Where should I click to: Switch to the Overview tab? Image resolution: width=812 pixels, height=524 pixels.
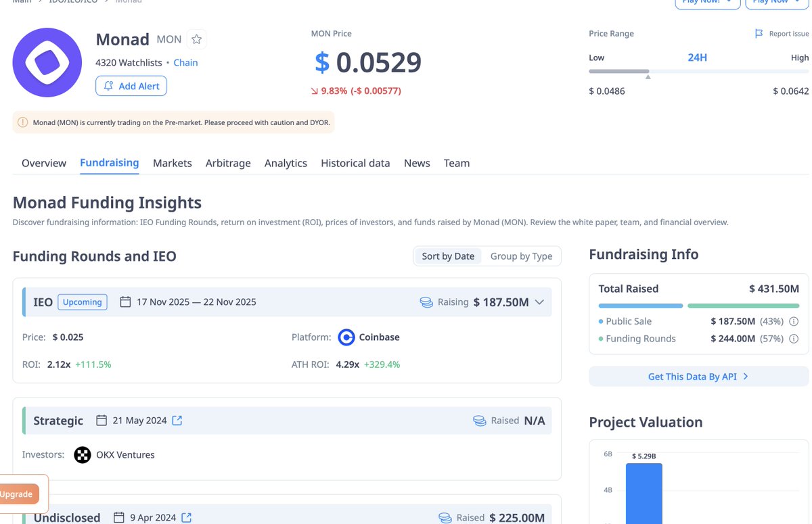pyautogui.click(x=44, y=163)
